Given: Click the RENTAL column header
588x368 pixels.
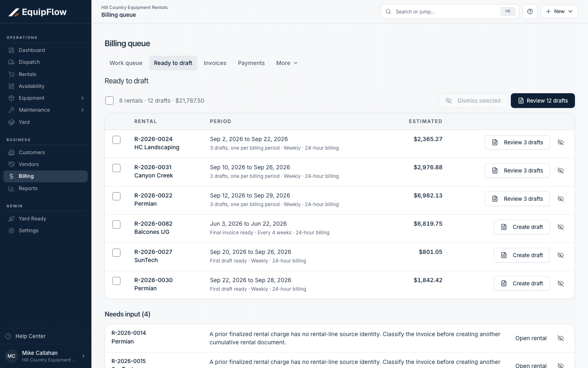Looking at the screenshot, I should coord(145,121).
